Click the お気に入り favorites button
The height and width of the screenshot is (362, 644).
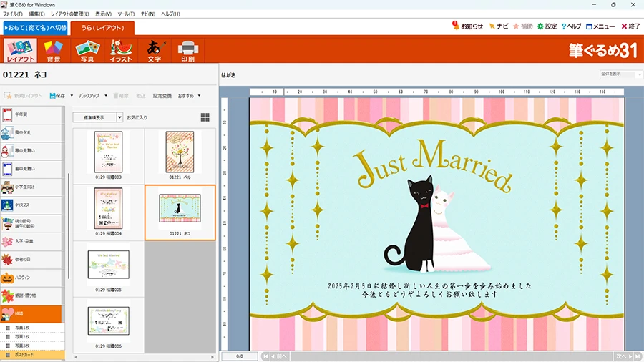137,117
